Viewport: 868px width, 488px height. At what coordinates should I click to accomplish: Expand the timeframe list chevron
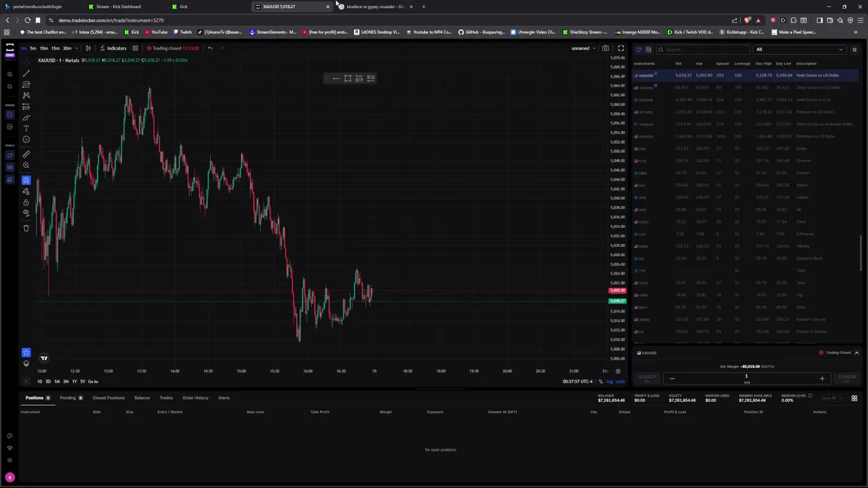(77, 48)
